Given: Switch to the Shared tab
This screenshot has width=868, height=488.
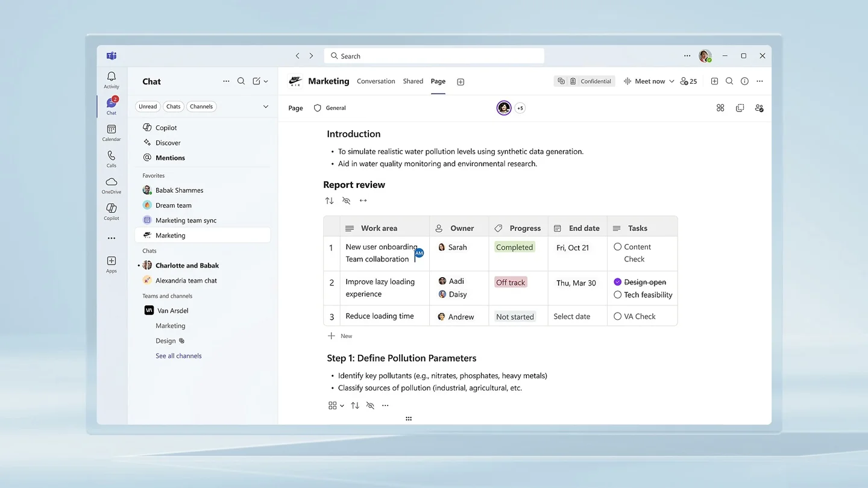Looking at the screenshot, I should pos(413,81).
